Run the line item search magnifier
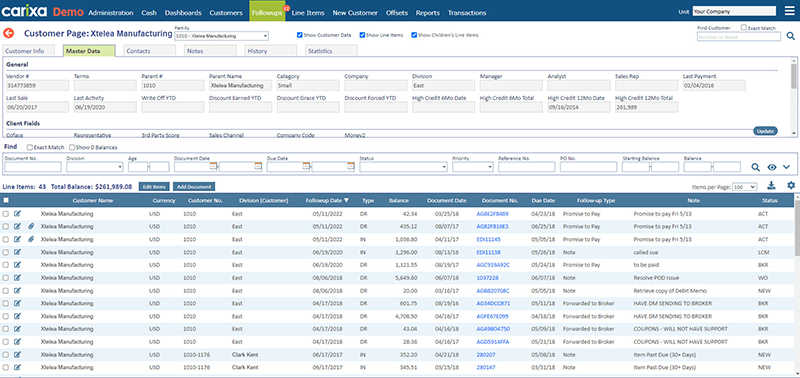This screenshot has width=800, height=378. (756, 167)
